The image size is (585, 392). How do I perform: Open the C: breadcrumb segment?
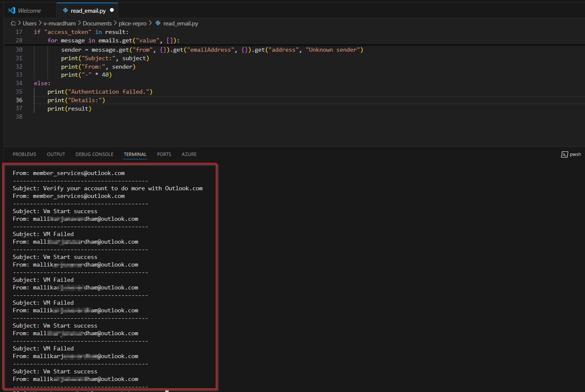click(13, 23)
